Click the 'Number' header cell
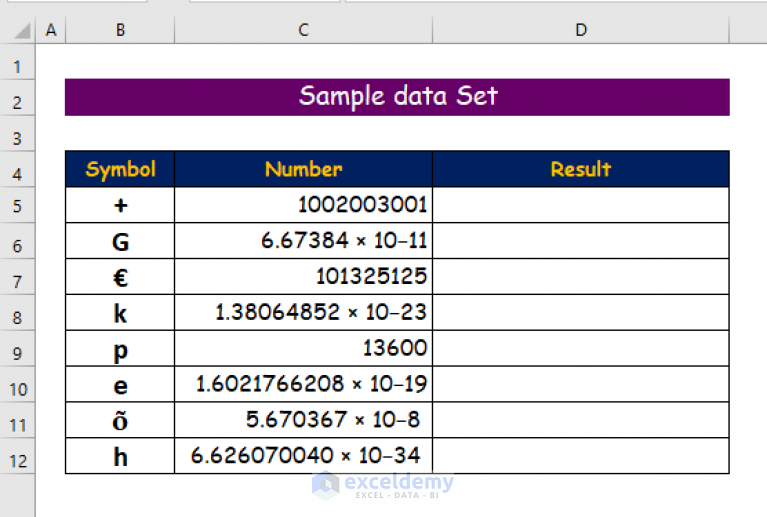Image resolution: width=767 pixels, height=517 pixels. coord(303,169)
